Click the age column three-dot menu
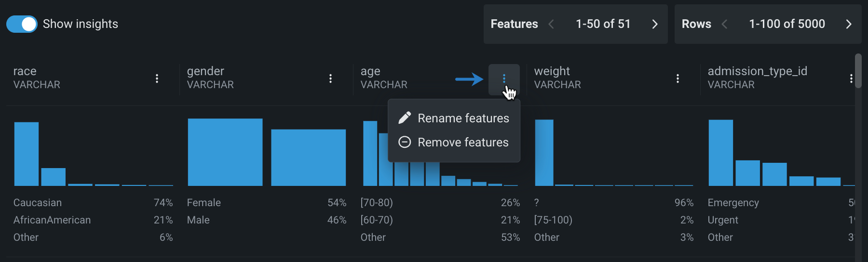This screenshot has height=262, width=868. [504, 79]
